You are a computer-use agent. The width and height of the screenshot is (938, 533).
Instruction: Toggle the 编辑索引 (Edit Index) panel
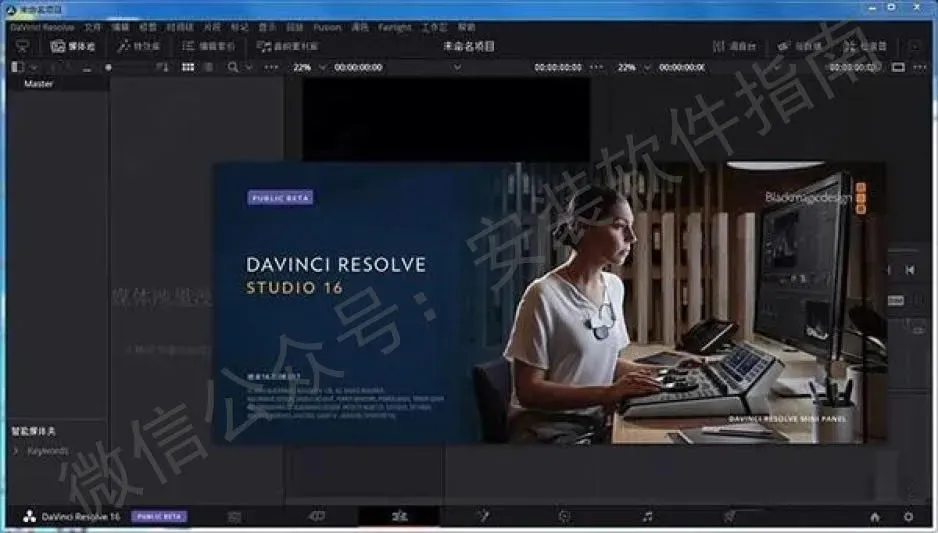point(209,46)
